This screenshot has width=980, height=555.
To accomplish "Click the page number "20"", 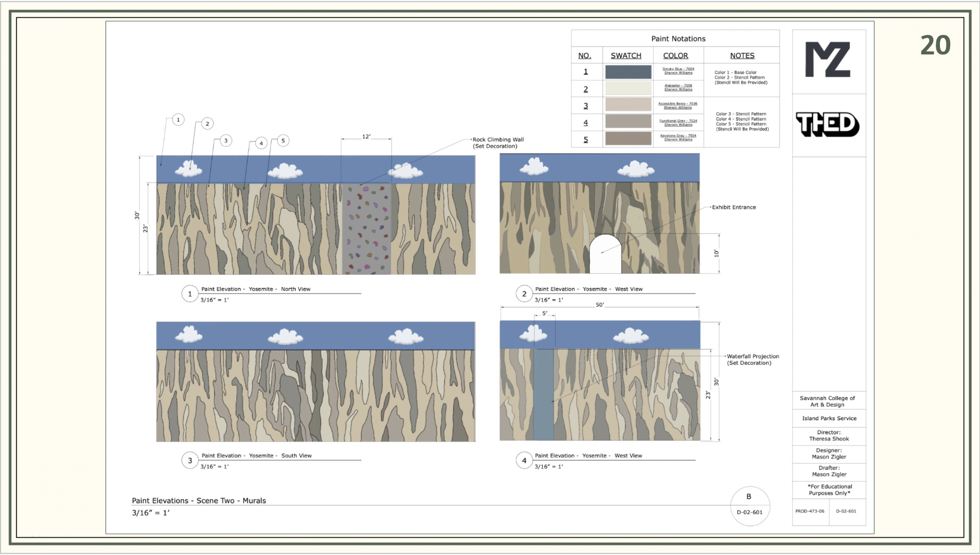I will (x=935, y=45).
